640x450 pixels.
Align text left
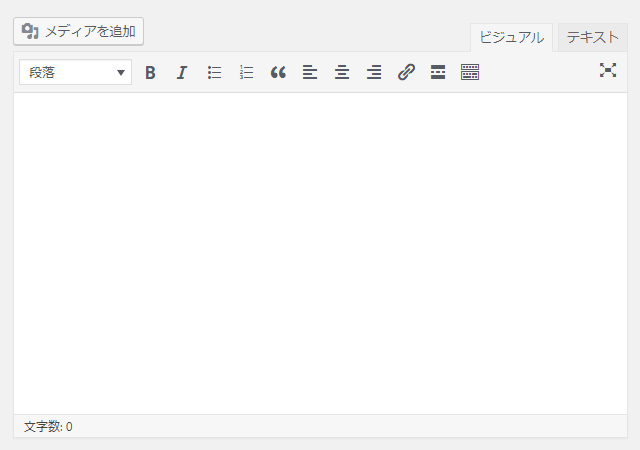(310, 73)
